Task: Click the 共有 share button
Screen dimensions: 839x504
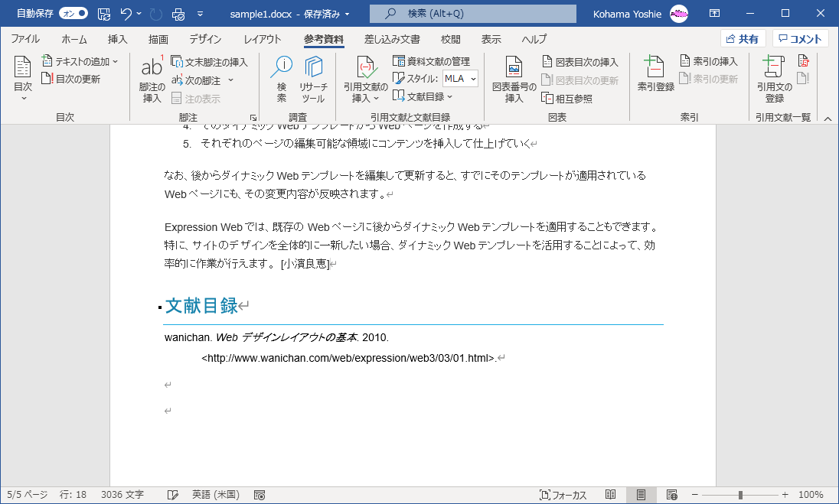Action: click(x=743, y=39)
